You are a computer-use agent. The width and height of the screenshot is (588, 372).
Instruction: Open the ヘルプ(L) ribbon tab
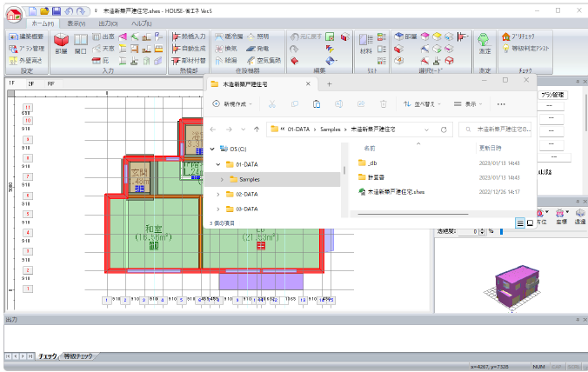pos(142,23)
